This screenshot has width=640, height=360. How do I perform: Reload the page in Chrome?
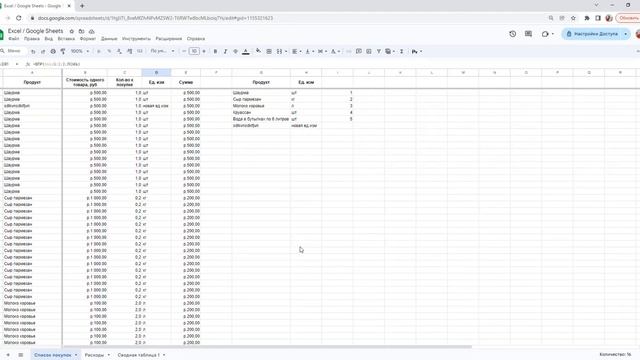tap(18, 18)
